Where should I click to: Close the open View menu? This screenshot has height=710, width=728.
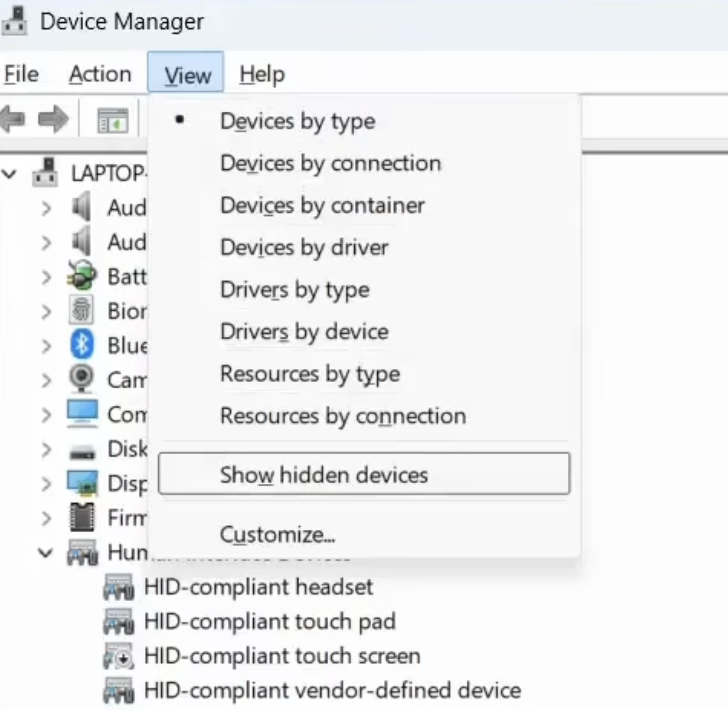click(186, 72)
